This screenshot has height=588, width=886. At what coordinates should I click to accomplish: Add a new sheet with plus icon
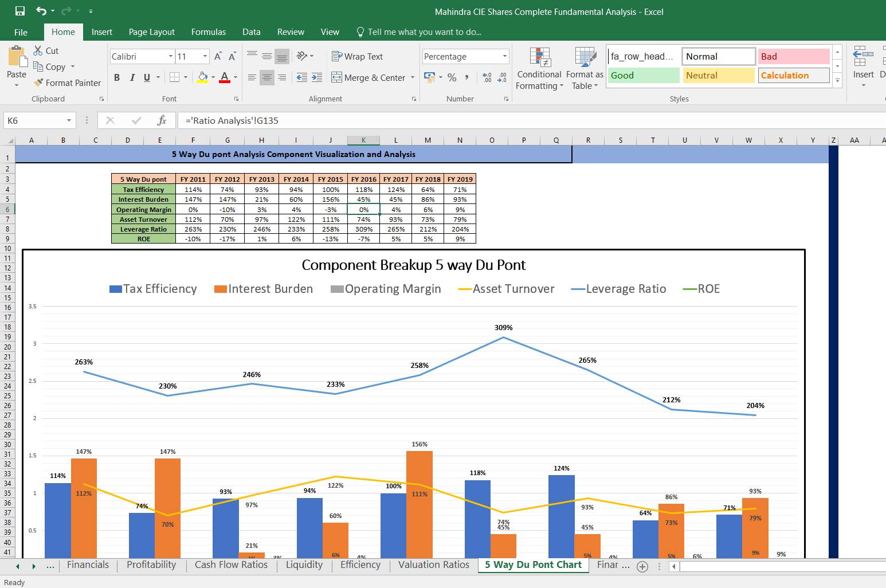642,567
